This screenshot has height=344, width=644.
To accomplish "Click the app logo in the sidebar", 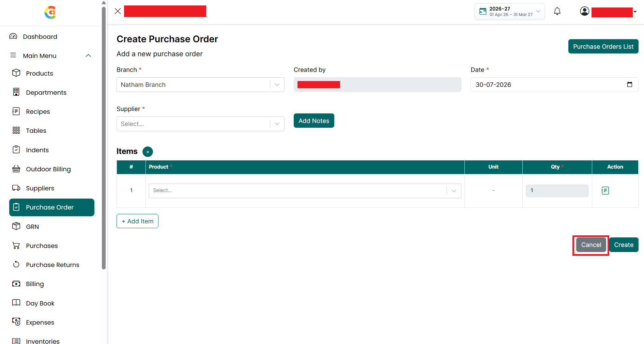I will tap(50, 12).
